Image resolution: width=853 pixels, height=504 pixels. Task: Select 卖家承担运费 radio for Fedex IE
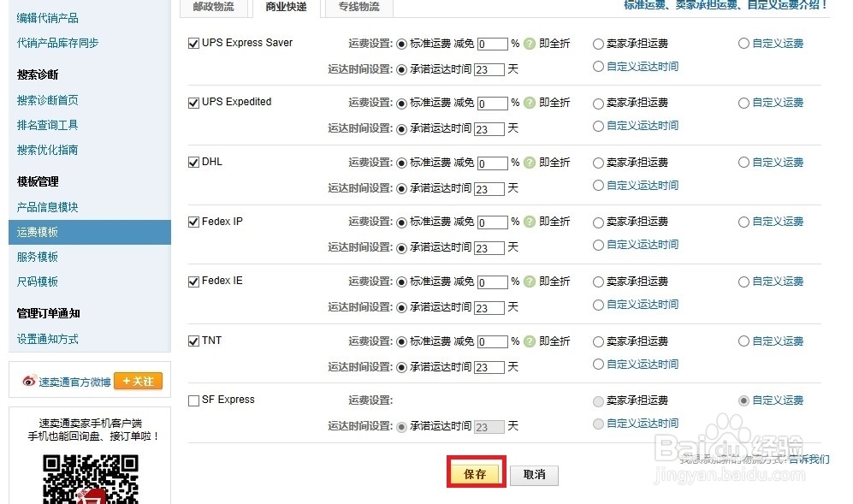[598, 282]
